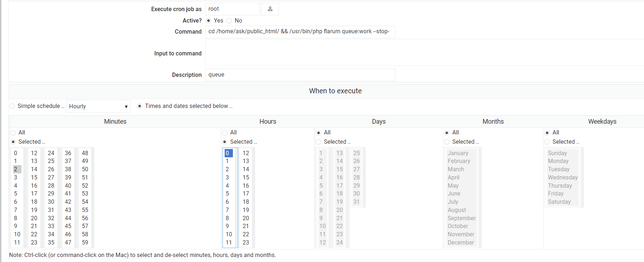Select hour 23 in Hours list
The height and width of the screenshot is (262, 644).
[x=246, y=242]
